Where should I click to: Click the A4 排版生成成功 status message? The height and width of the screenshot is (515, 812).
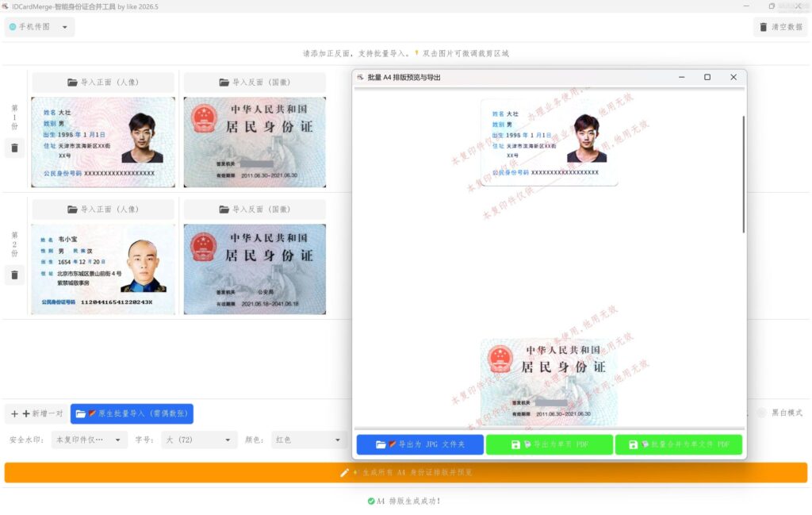pyautogui.click(x=404, y=501)
